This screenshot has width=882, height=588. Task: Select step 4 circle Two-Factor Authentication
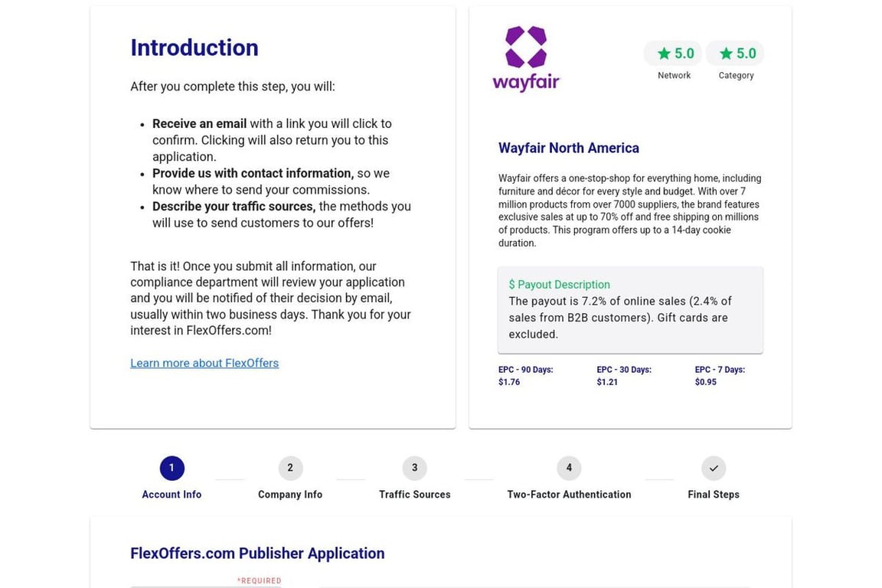click(569, 468)
